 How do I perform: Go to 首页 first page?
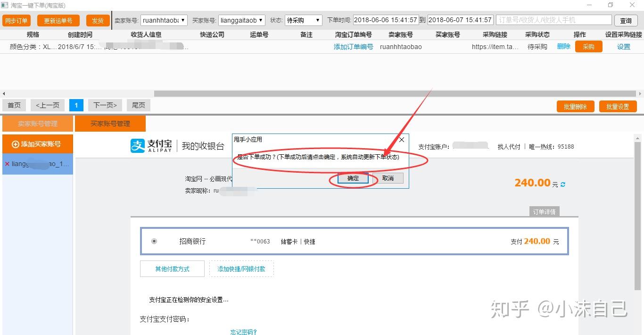tap(14, 105)
